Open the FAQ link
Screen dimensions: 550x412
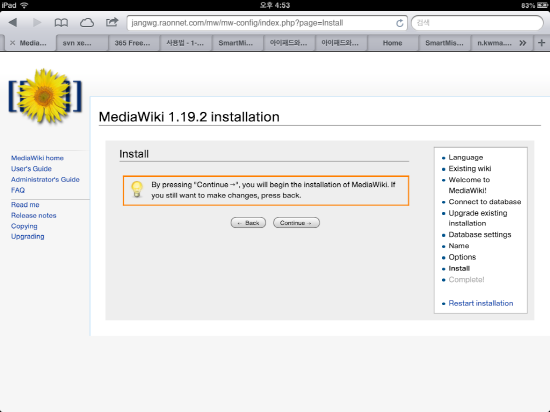[18, 190]
